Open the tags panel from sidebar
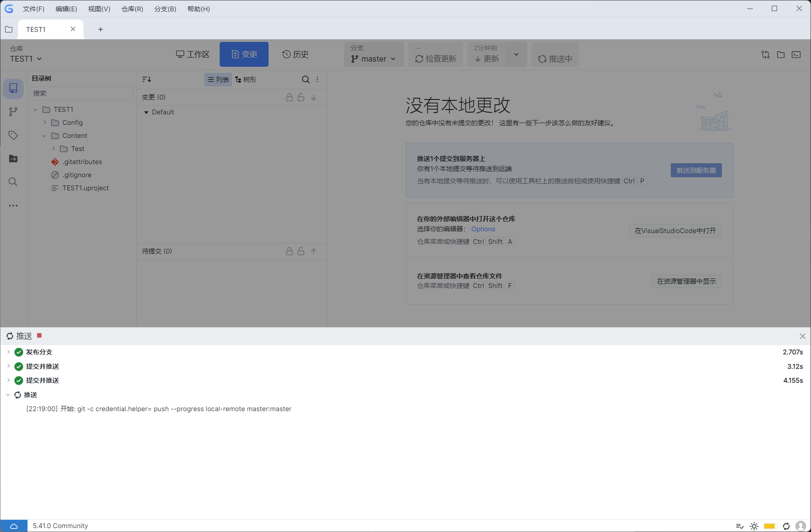 pyautogui.click(x=13, y=135)
